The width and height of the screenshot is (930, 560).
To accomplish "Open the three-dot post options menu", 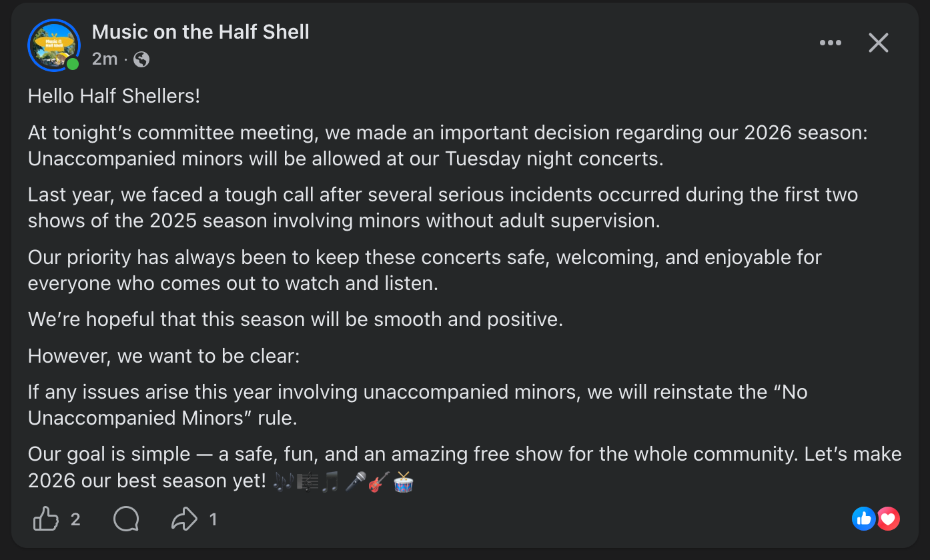I will point(830,43).
